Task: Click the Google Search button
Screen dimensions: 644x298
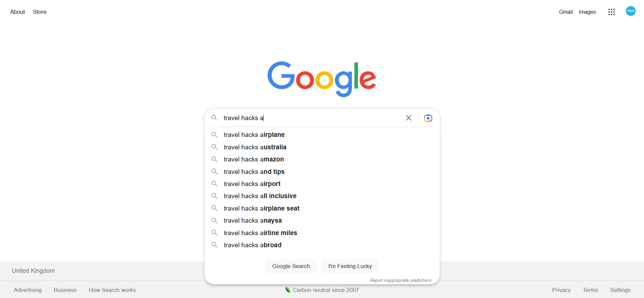Action: click(291, 266)
